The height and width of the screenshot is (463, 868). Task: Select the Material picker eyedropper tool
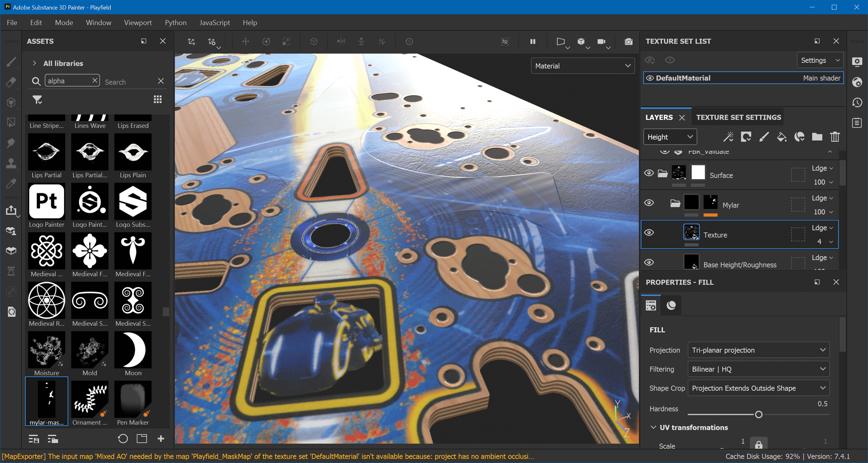click(11, 184)
